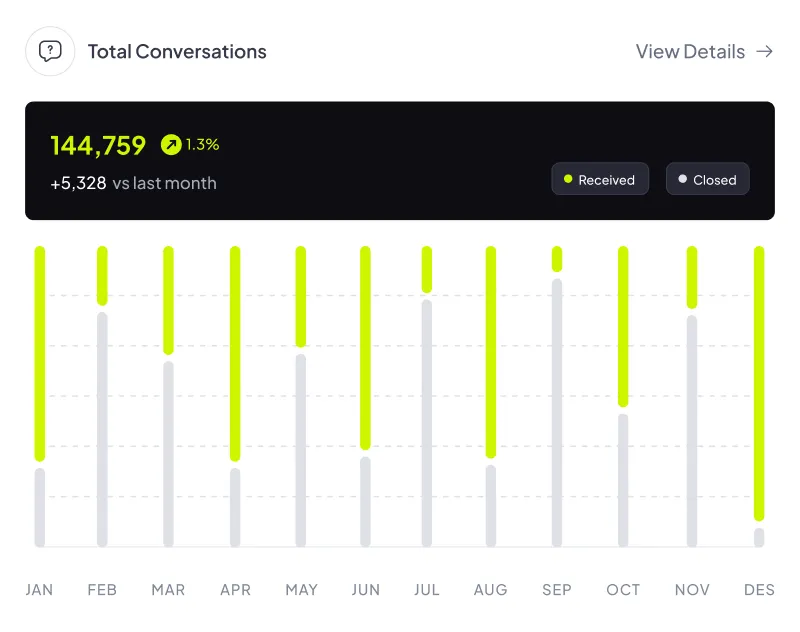This screenshot has width=800, height=632.
Task: Click the conversation question-mark bubble icon
Action: 50,51
